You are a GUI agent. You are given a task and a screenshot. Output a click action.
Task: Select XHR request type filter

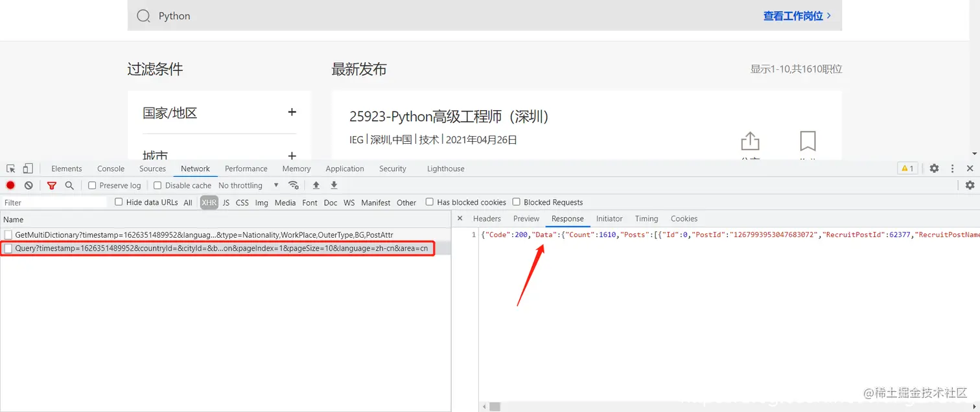coord(209,203)
